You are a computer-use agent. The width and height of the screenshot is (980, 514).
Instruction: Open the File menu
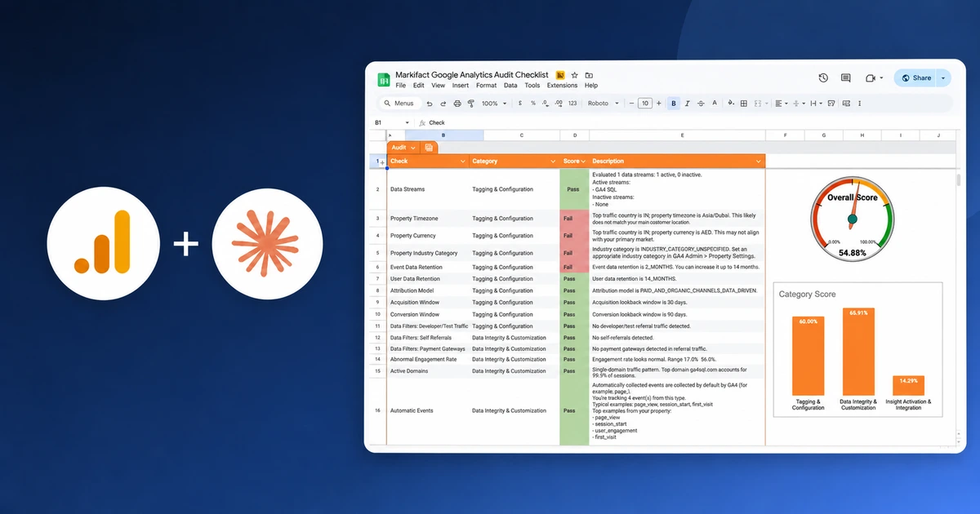click(x=401, y=85)
